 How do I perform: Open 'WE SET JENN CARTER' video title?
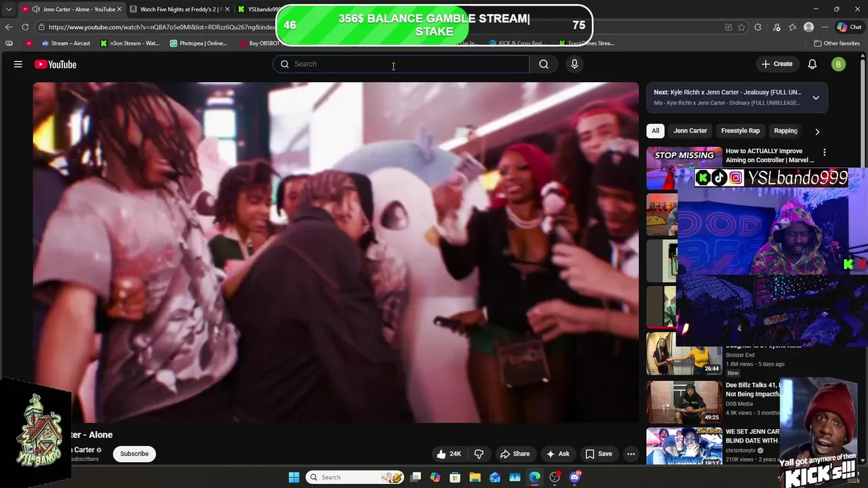(753, 436)
